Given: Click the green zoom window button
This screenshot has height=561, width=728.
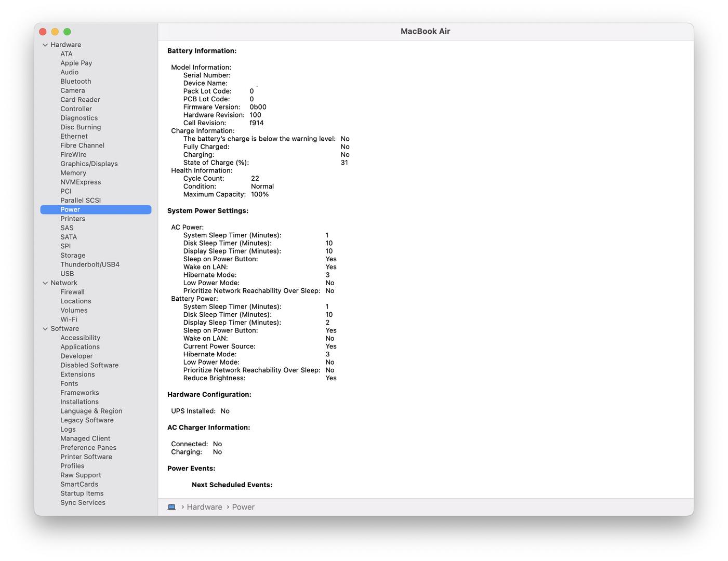Looking at the screenshot, I should tap(67, 32).
